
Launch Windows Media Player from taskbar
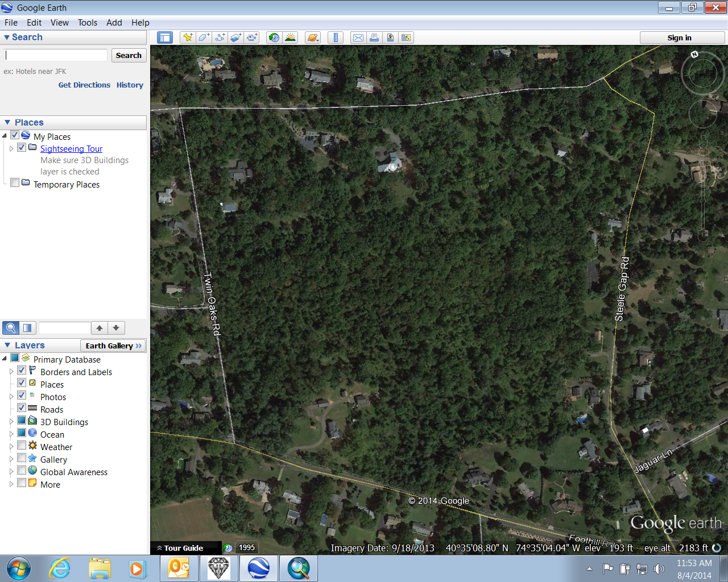(x=136, y=568)
